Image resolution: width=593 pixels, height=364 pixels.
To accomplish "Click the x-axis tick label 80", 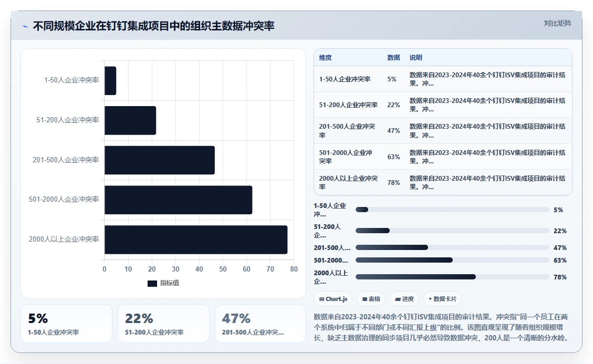I will (294, 269).
